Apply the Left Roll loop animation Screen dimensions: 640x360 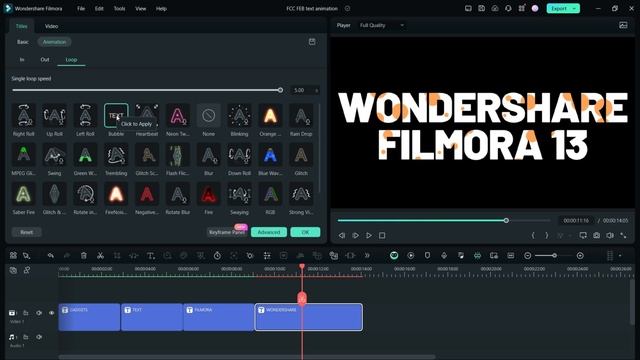point(85,116)
